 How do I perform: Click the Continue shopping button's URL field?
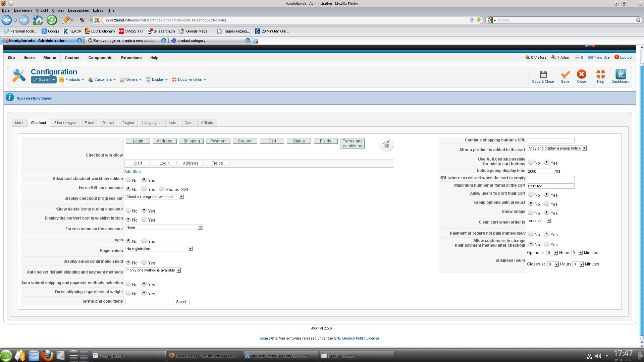pos(551,141)
